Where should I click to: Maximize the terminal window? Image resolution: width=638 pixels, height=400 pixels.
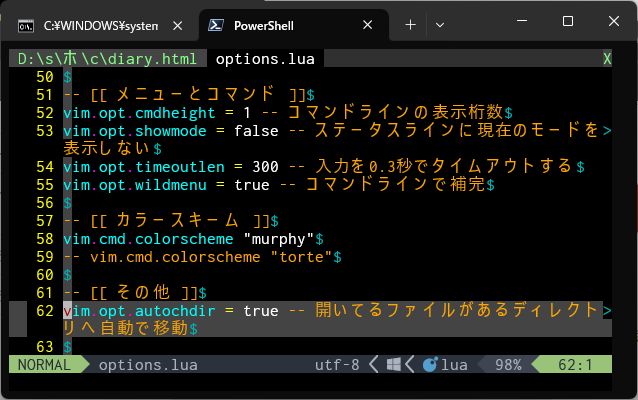point(568,22)
